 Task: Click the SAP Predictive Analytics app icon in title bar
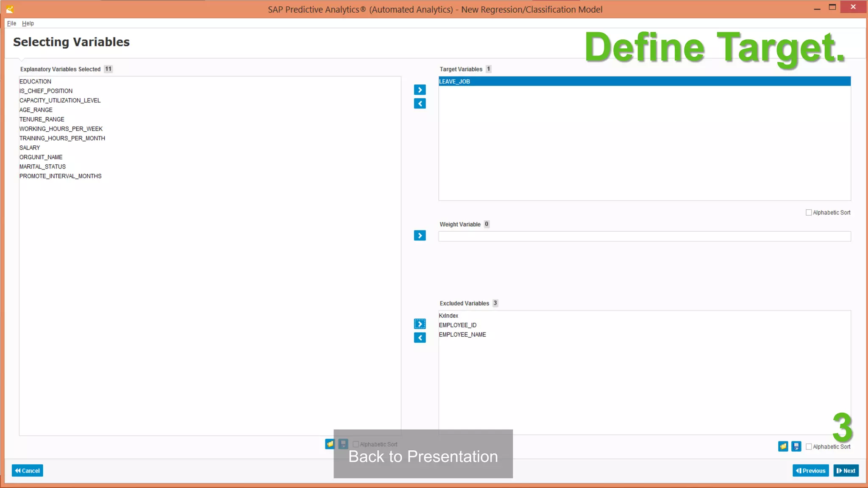coord(10,9)
